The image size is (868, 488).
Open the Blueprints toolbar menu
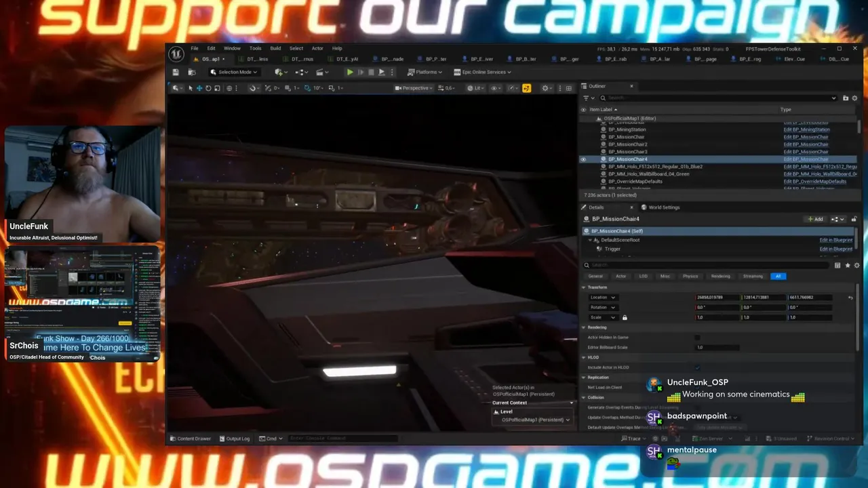tap(301, 72)
